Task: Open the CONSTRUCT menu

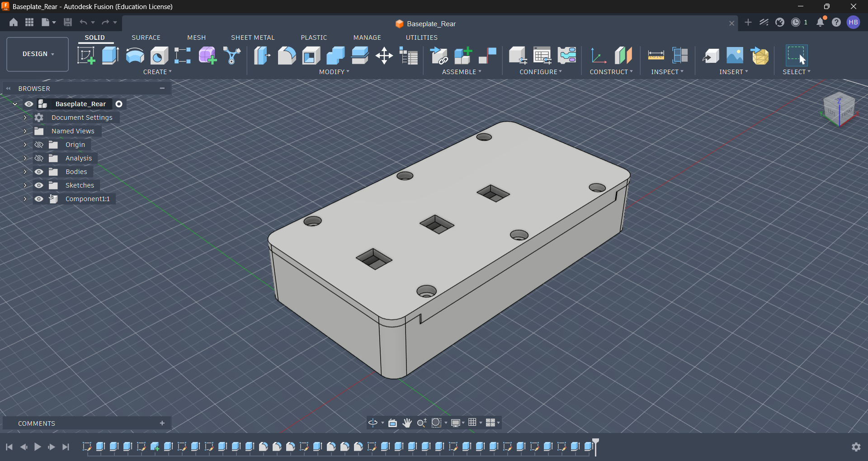Action: pyautogui.click(x=611, y=72)
